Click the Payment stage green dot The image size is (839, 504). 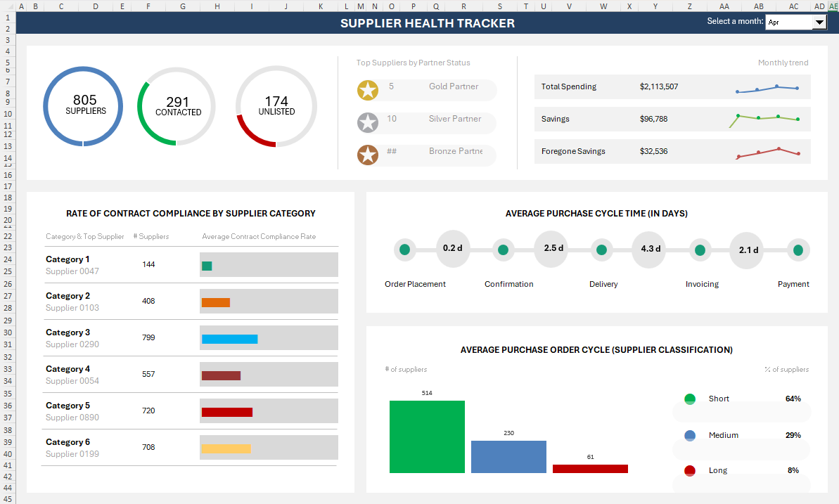tap(798, 250)
